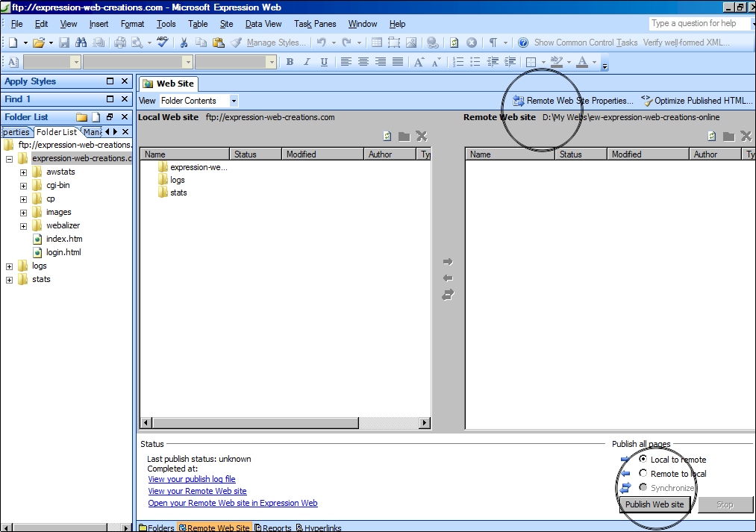Click Optimize Published HTML button
Screen dimensions: 756x532
click(x=697, y=100)
